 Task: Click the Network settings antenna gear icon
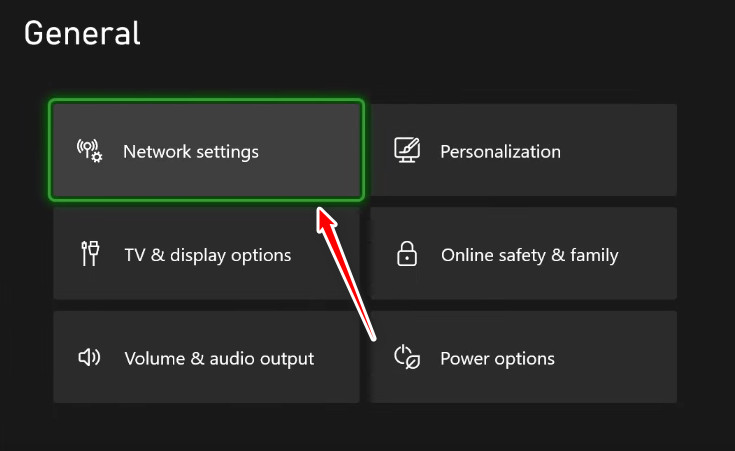coord(90,151)
